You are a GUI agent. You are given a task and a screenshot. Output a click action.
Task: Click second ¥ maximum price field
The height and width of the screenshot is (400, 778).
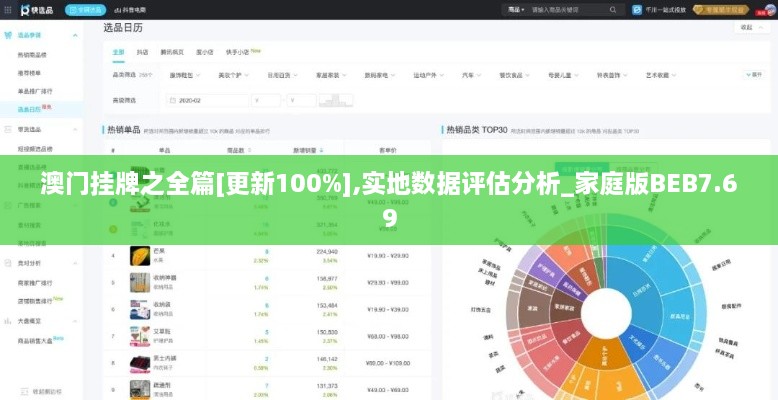(301, 100)
